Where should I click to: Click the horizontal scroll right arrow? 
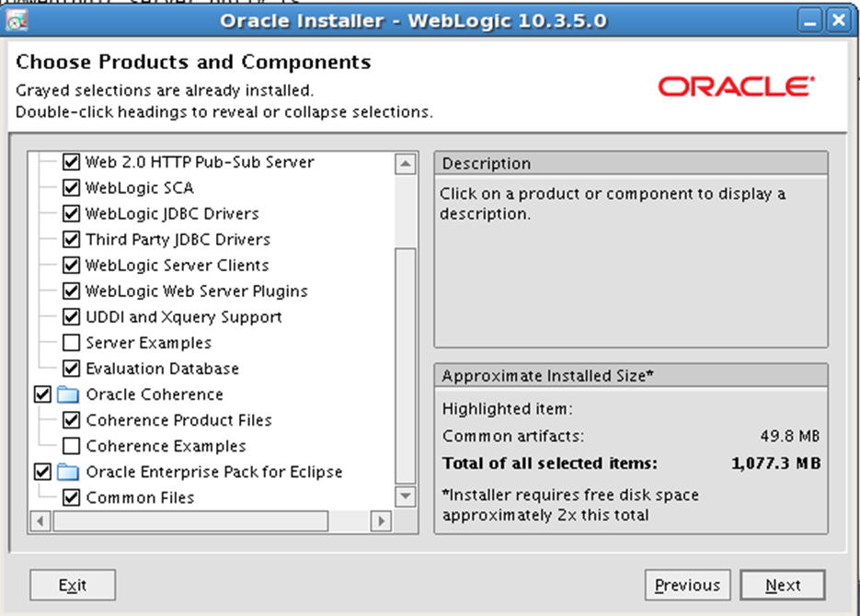click(381, 520)
